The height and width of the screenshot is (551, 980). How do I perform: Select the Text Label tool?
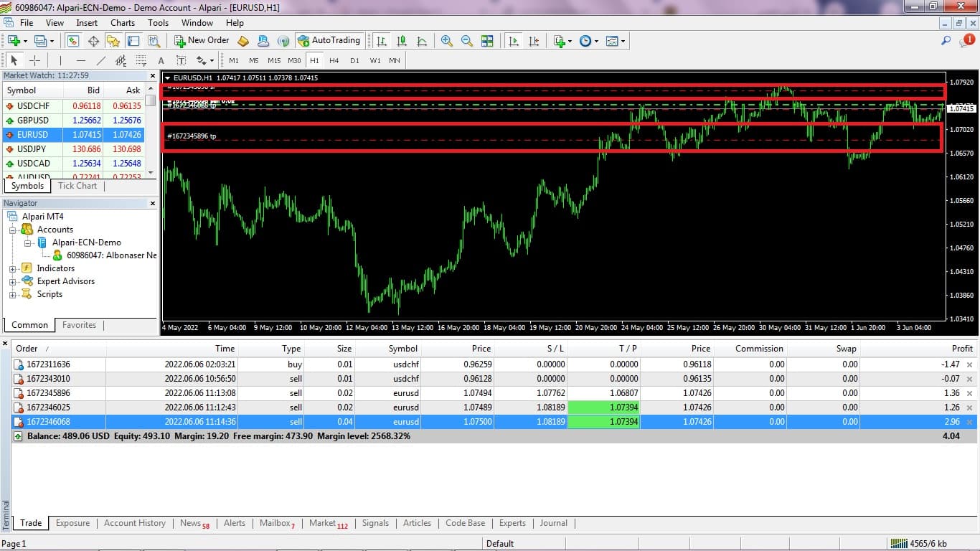coord(181,61)
